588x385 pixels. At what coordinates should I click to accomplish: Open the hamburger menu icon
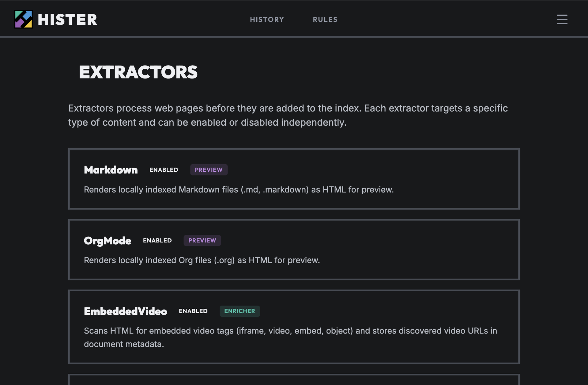pos(562,19)
